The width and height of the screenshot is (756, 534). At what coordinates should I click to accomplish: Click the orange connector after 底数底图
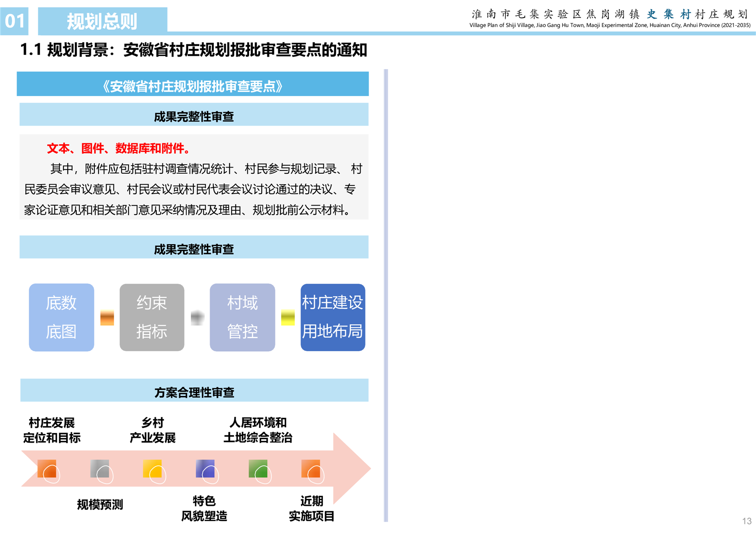tap(107, 317)
